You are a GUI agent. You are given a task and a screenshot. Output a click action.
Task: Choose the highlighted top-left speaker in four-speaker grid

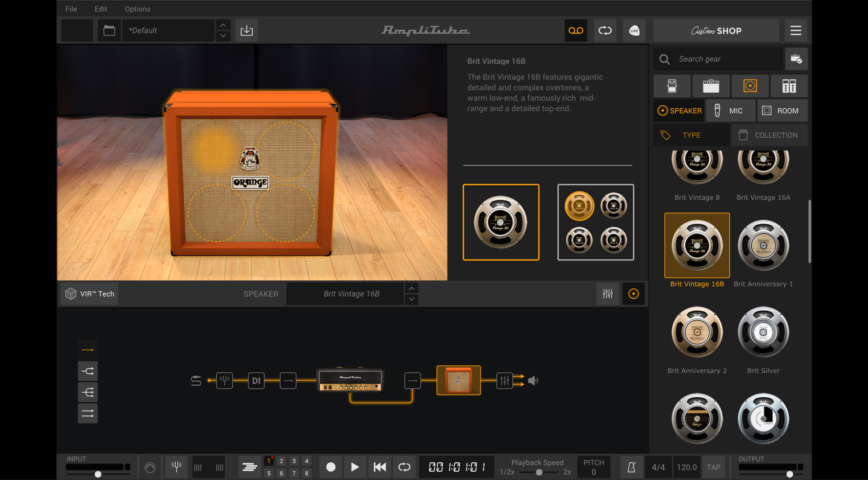pos(579,206)
